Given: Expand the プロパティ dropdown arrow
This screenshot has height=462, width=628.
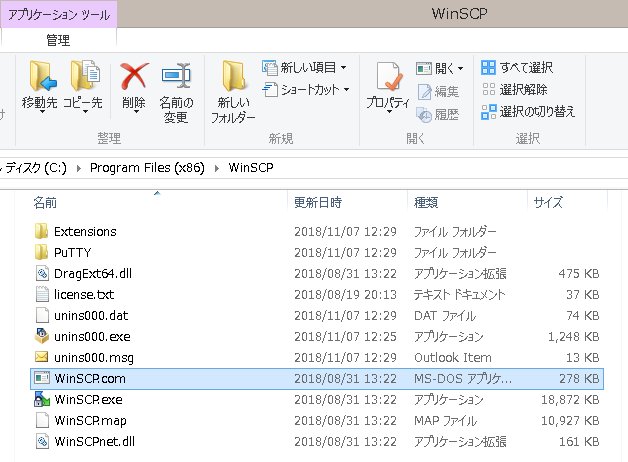Looking at the screenshot, I should [389, 112].
